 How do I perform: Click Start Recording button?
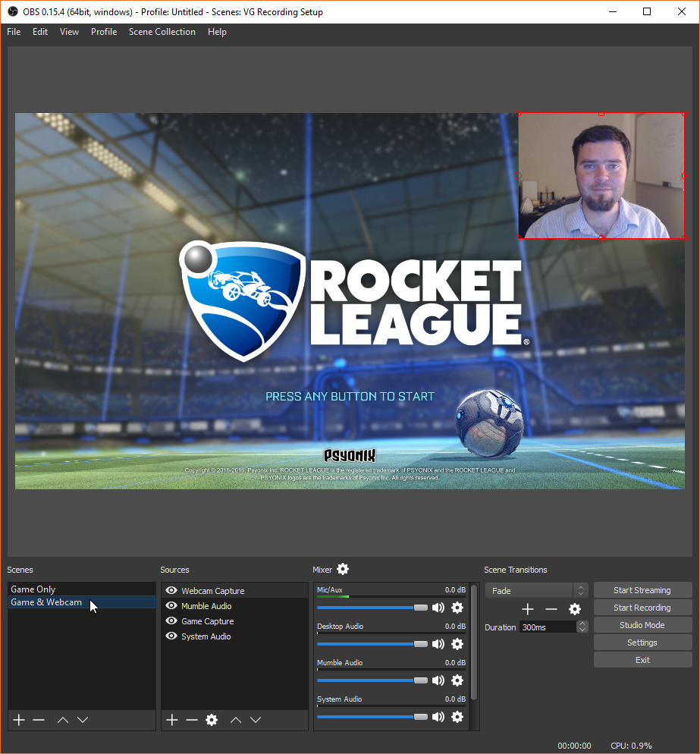[642, 608]
